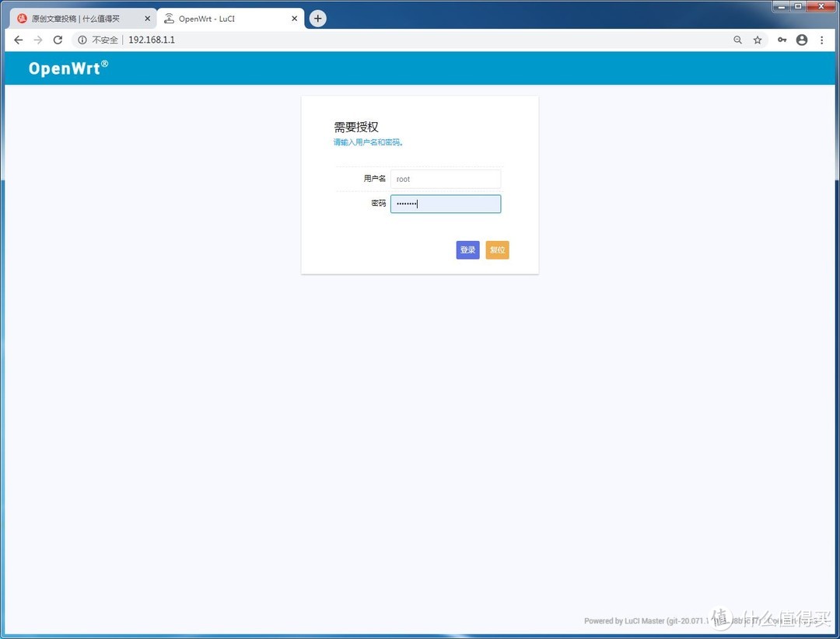This screenshot has width=840, height=639.
Task: Open the Chrome profile avatar
Action: click(x=802, y=40)
